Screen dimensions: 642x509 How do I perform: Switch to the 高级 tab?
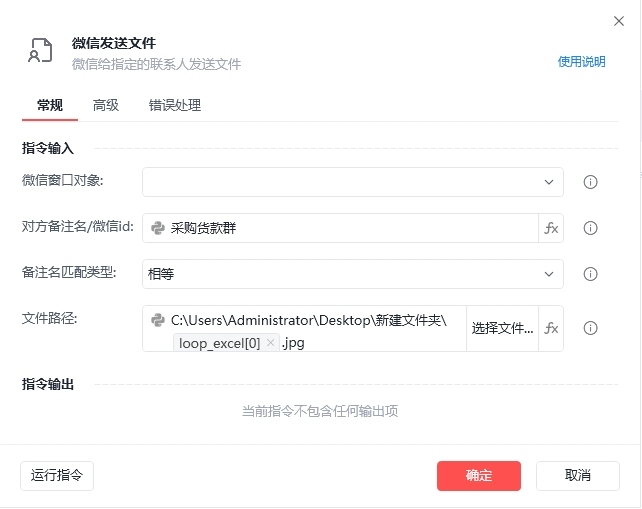106,105
